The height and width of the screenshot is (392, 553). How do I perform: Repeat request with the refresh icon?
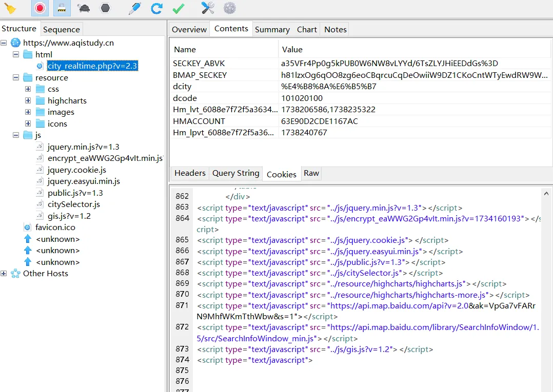(156, 8)
